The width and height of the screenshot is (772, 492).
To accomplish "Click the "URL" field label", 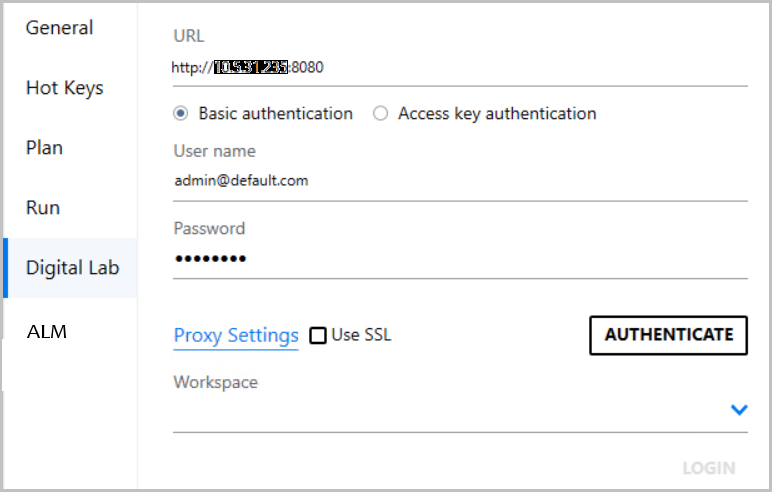I will (x=188, y=36).
